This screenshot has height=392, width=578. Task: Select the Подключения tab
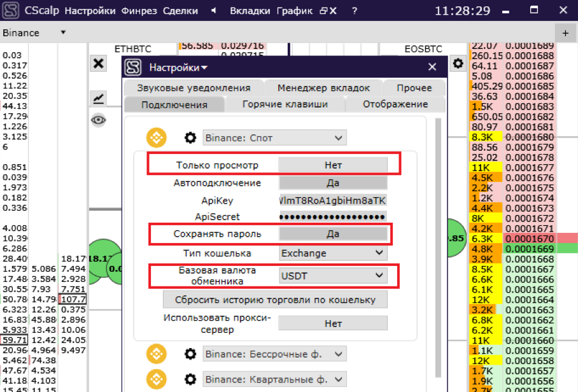click(174, 104)
